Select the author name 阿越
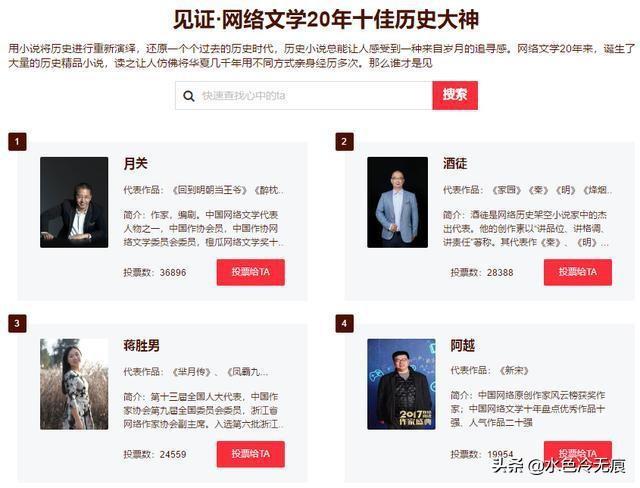Screen dimensions: 640x488 462,346
